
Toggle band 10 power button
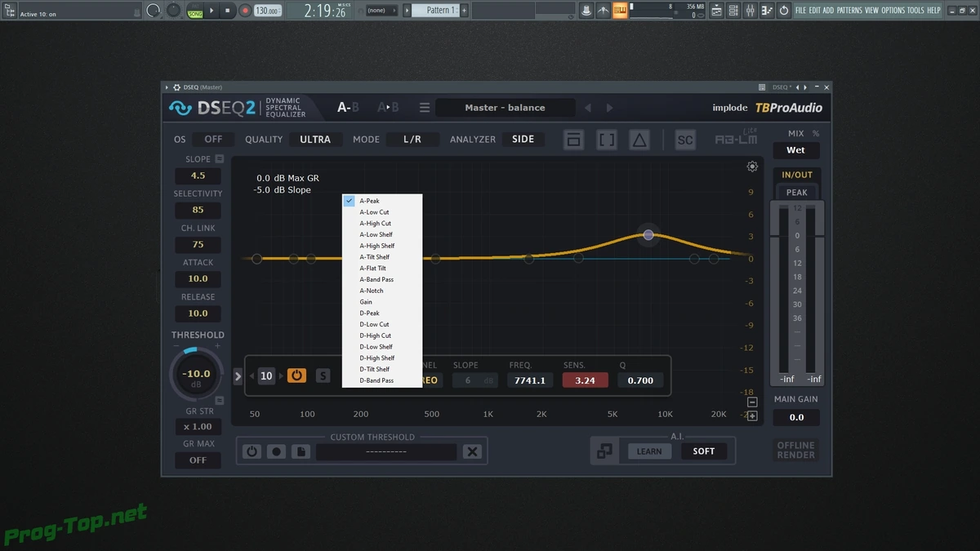click(296, 375)
